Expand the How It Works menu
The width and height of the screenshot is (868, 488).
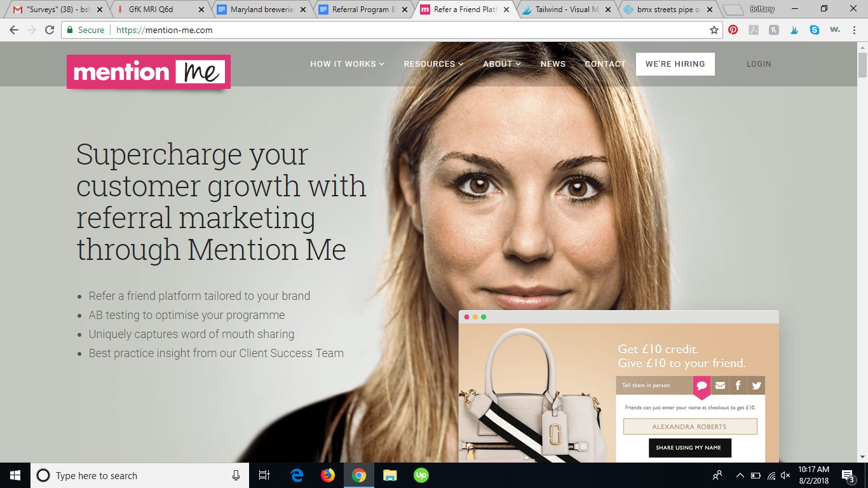347,64
